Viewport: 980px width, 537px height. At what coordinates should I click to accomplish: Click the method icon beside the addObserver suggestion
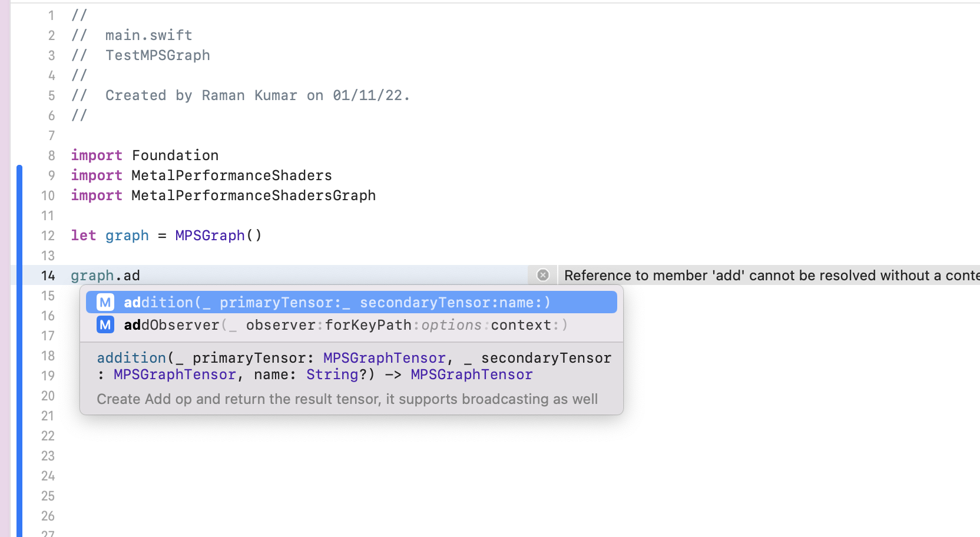[x=105, y=325]
